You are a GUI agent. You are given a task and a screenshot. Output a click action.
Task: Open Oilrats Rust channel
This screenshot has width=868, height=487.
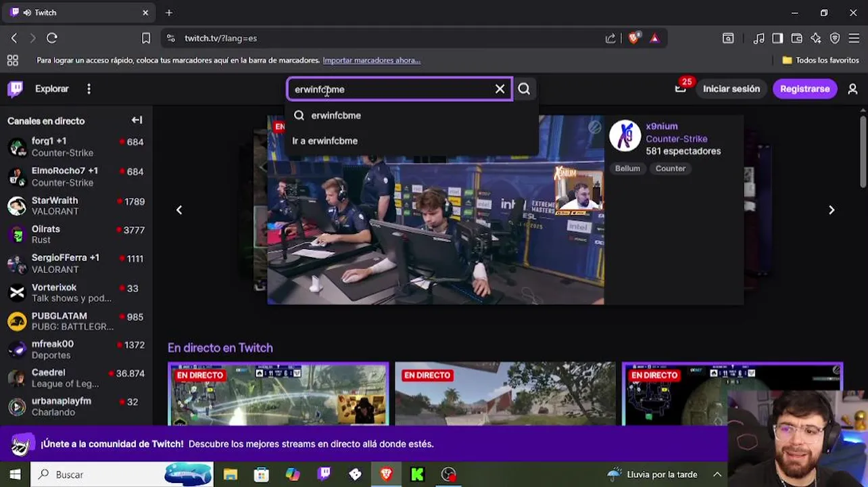[x=76, y=234]
